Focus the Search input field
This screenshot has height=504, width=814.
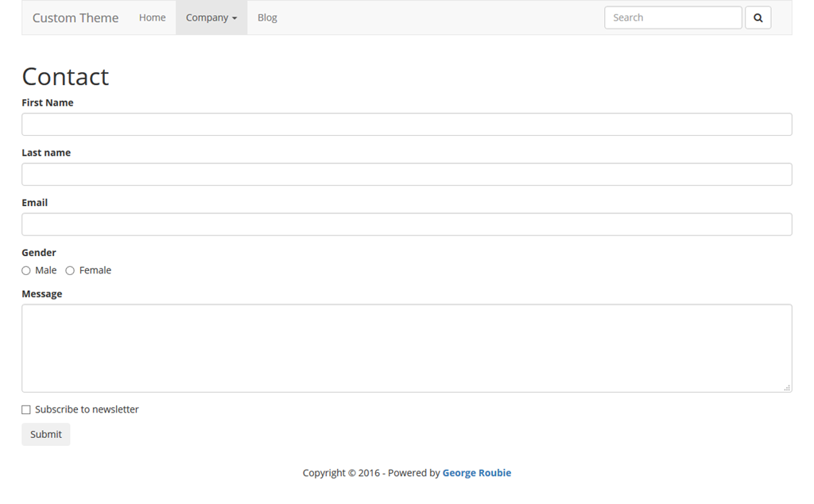click(673, 17)
